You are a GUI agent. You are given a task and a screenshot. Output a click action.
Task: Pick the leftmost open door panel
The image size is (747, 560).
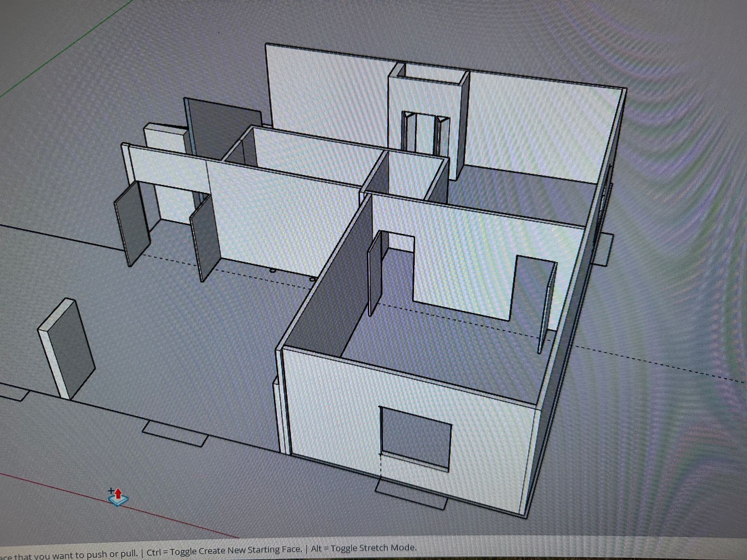132,224
